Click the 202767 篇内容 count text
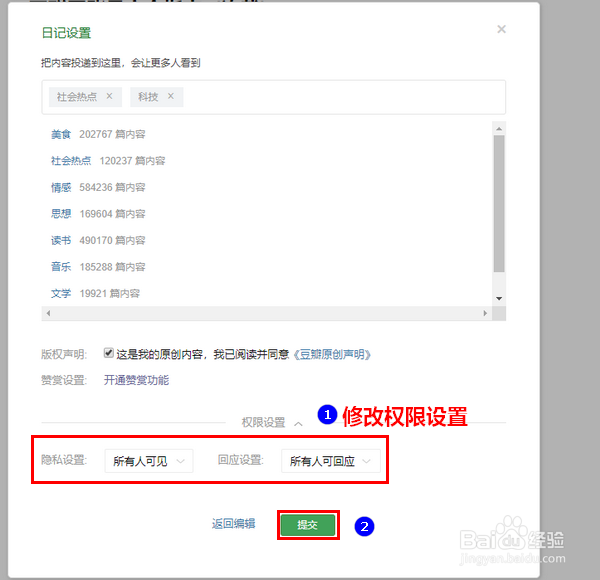Viewport: 600px width, 580px height. pos(112,134)
